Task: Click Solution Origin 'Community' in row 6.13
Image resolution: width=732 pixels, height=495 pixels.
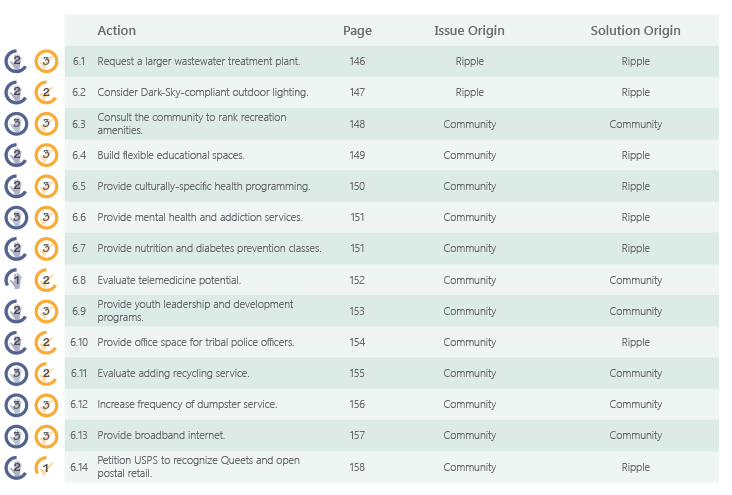Action: coord(635,436)
